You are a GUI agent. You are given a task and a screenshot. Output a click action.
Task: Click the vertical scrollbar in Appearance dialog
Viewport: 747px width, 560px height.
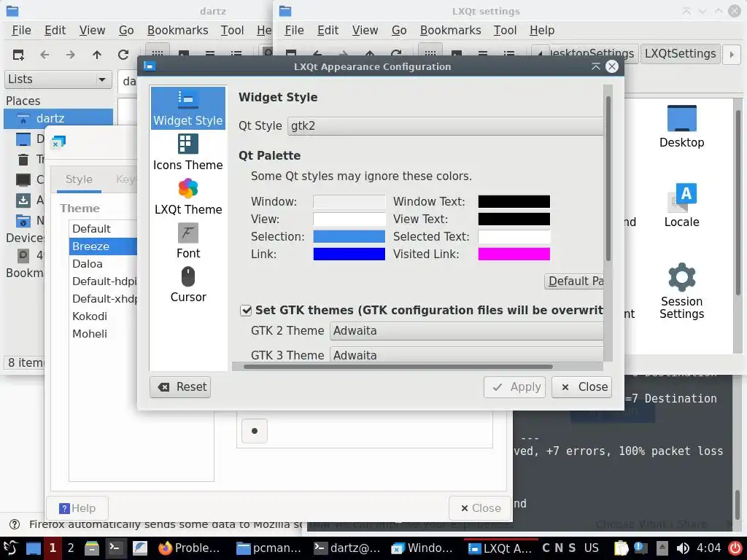coord(608,178)
